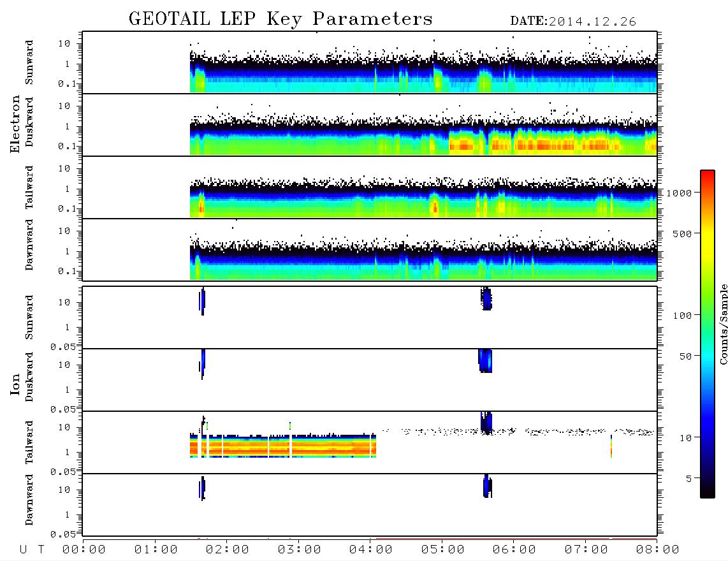The height and width of the screenshot is (561, 728).
Task: Click the GEOTAIL LEP Key Parameters title
Action: [280, 19]
